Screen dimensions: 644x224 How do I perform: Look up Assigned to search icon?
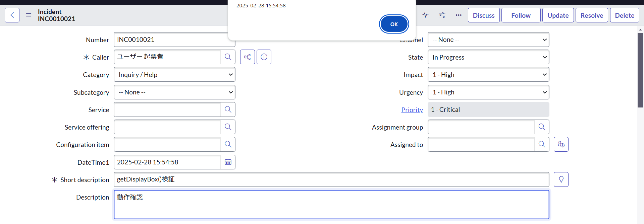[x=542, y=144]
